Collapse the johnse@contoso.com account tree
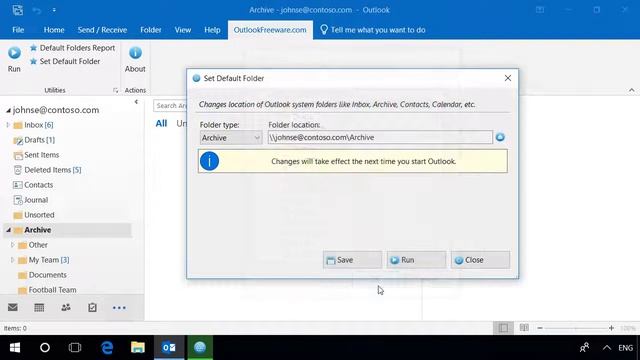 click(8, 111)
